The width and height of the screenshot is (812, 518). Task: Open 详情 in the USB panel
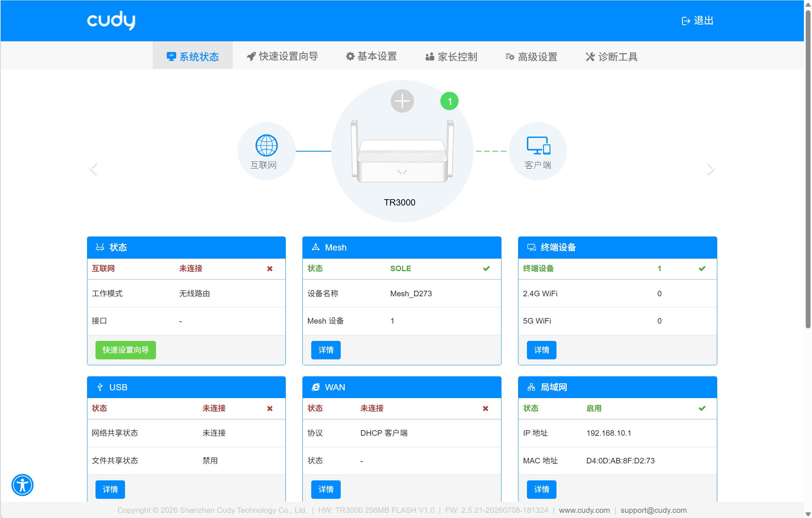(110, 489)
